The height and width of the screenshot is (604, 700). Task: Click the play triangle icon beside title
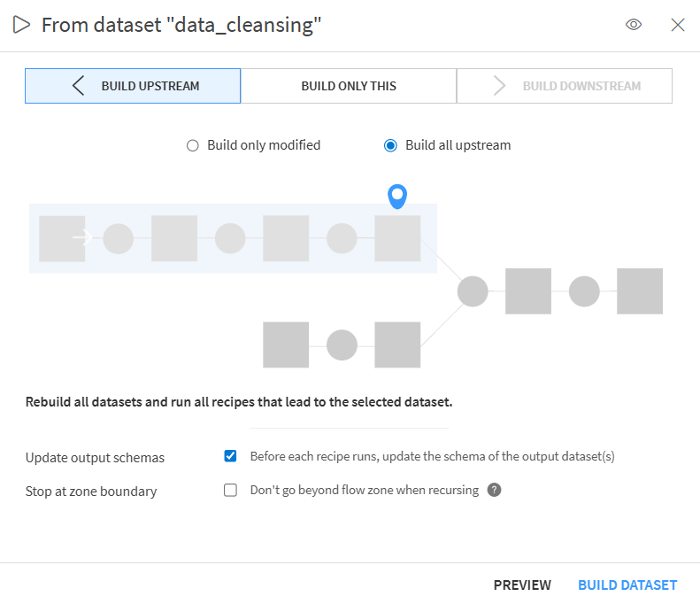coord(21,25)
